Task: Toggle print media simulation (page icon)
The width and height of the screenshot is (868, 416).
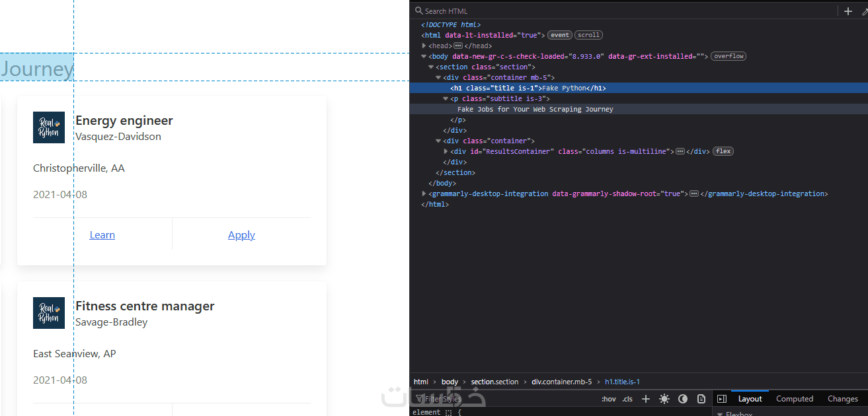Action: [x=701, y=399]
